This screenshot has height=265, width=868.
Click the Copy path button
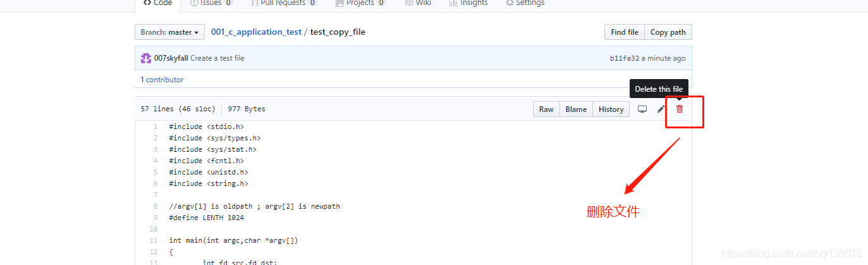[668, 32]
